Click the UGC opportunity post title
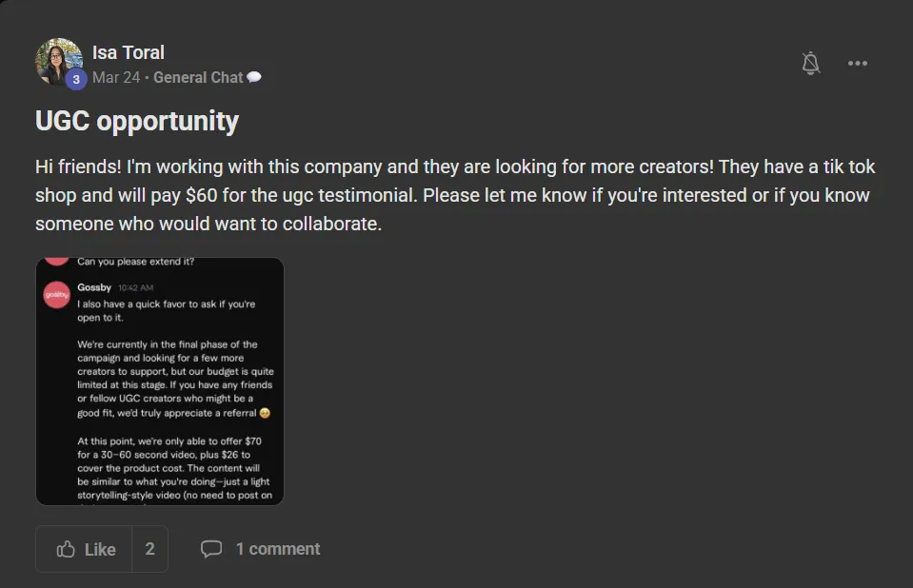The width and height of the screenshot is (913, 588). point(137,121)
